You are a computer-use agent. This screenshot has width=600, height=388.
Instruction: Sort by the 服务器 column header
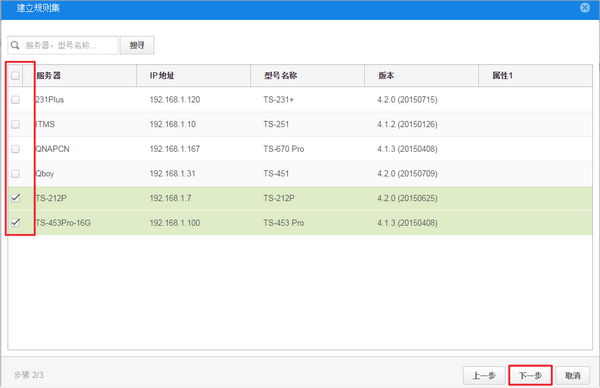click(80, 75)
